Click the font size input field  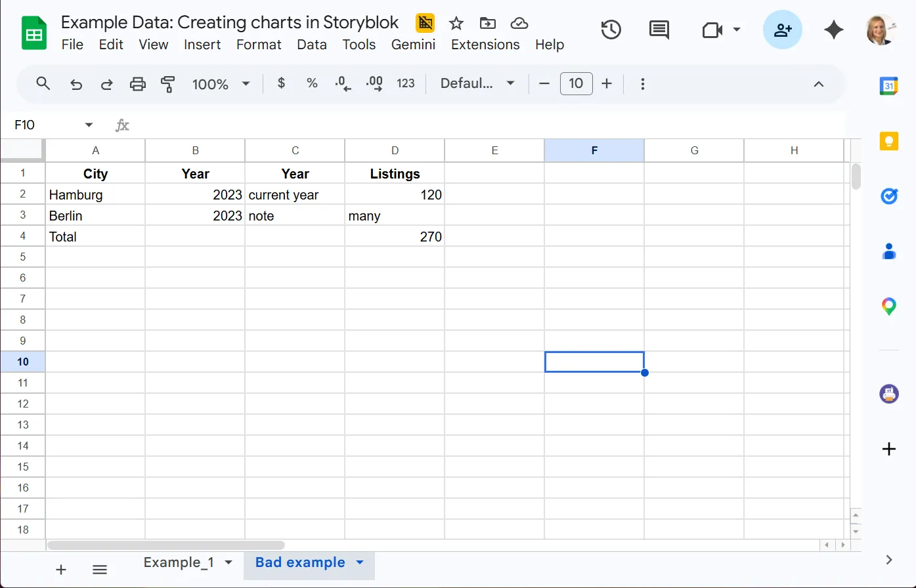pos(577,84)
